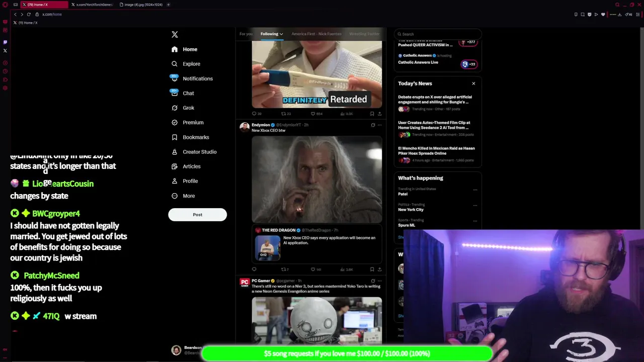
Task: Open Opera downloads icon in toolbar
Action: coord(619,14)
